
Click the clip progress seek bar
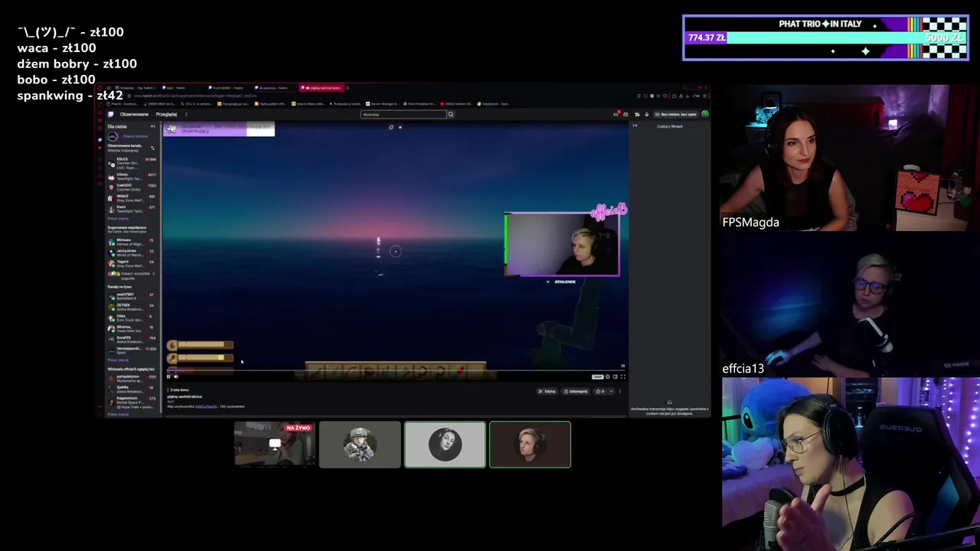(395, 370)
